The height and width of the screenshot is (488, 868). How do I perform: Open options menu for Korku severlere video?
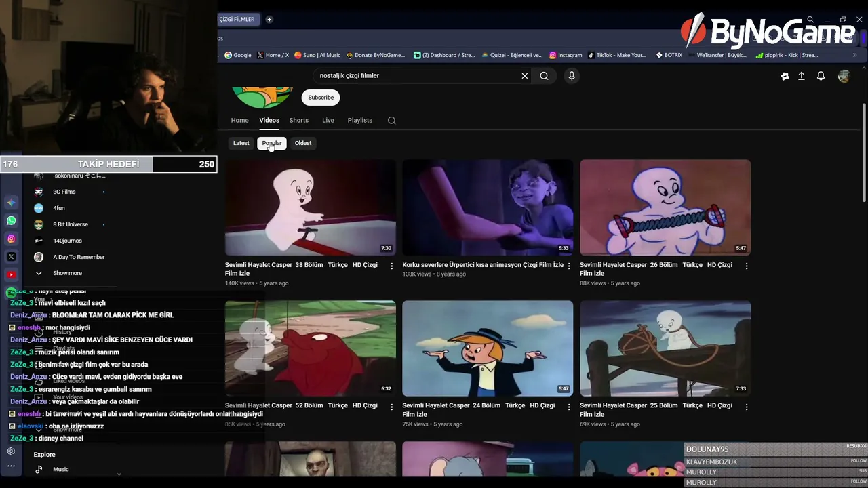pos(568,266)
